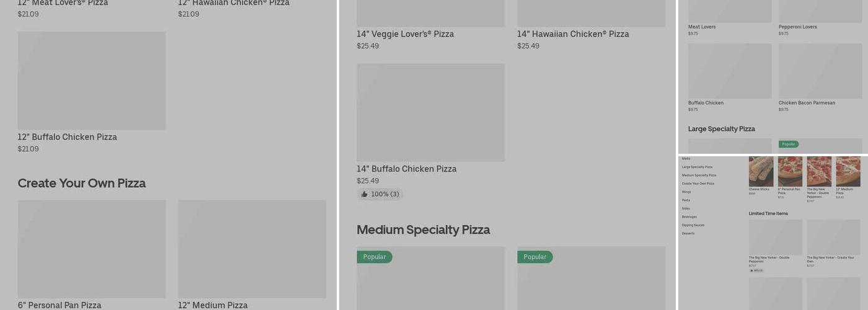Open the Sides category link

(x=686, y=208)
